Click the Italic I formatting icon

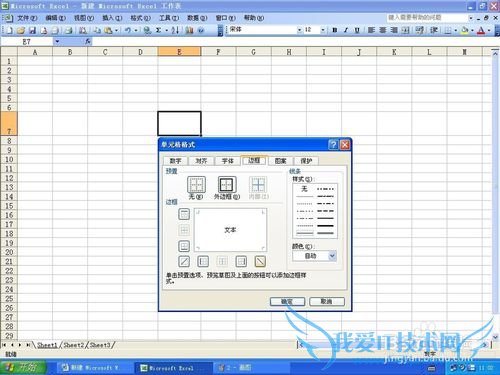[346, 30]
